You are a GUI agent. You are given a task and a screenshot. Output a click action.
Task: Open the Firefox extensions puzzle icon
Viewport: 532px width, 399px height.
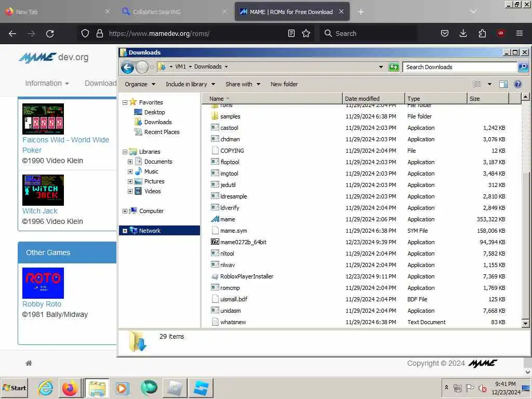482,33
